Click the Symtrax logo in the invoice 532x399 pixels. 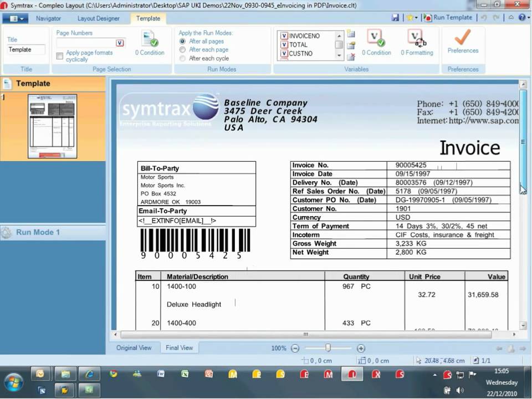tap(169, 110)
